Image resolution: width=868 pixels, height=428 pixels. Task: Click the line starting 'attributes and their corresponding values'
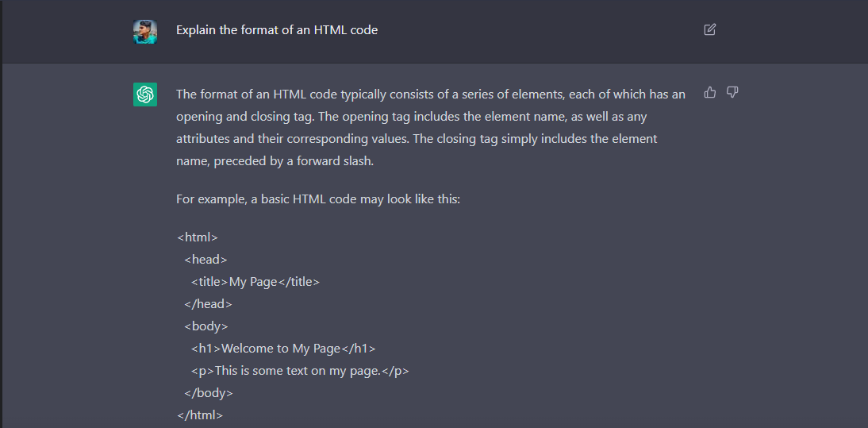[416, 139]
